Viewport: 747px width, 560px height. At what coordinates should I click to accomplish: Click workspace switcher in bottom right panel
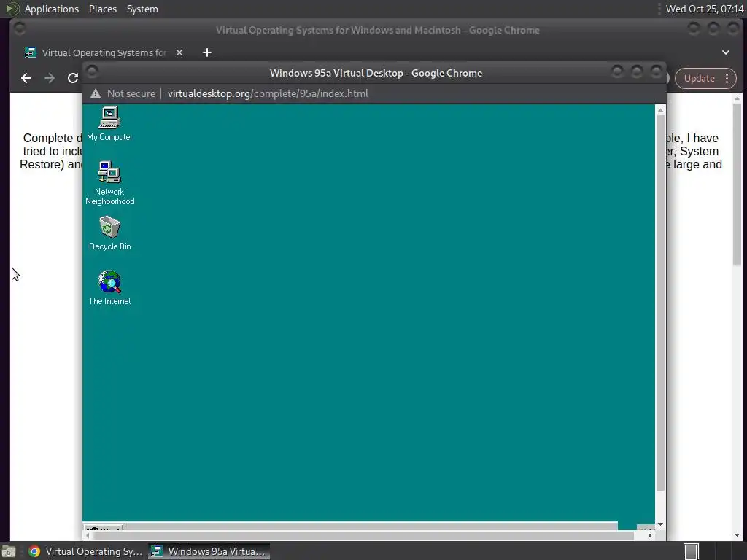692,551
